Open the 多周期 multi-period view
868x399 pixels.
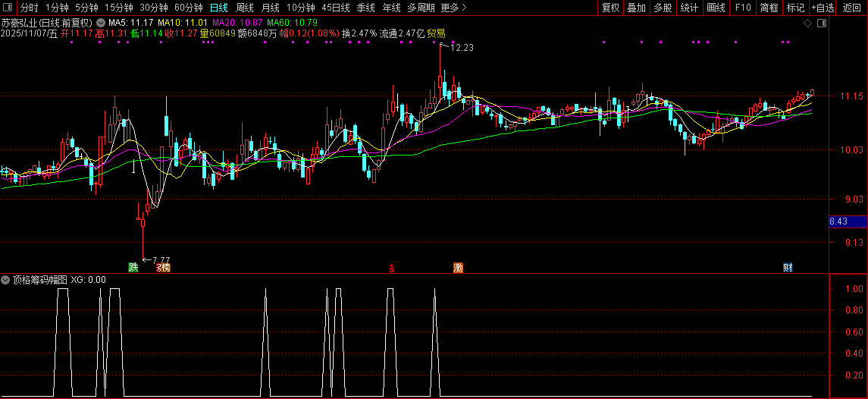coord(421,8)
